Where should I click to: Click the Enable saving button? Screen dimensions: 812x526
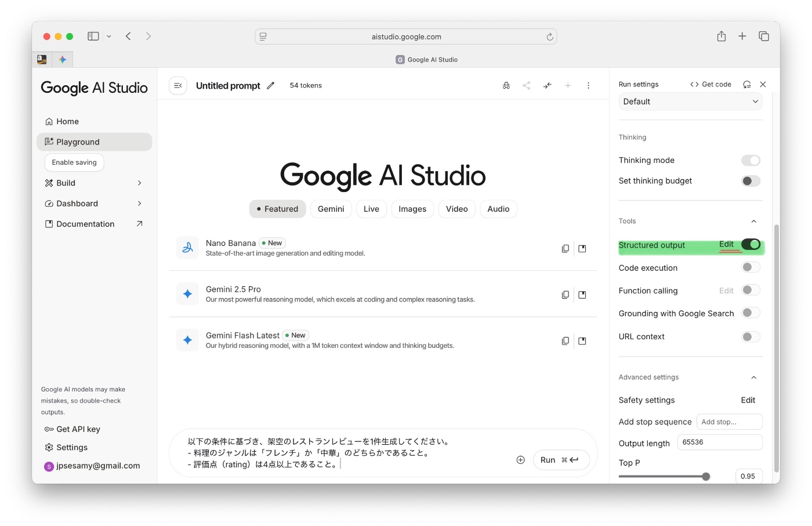point(74,162)
